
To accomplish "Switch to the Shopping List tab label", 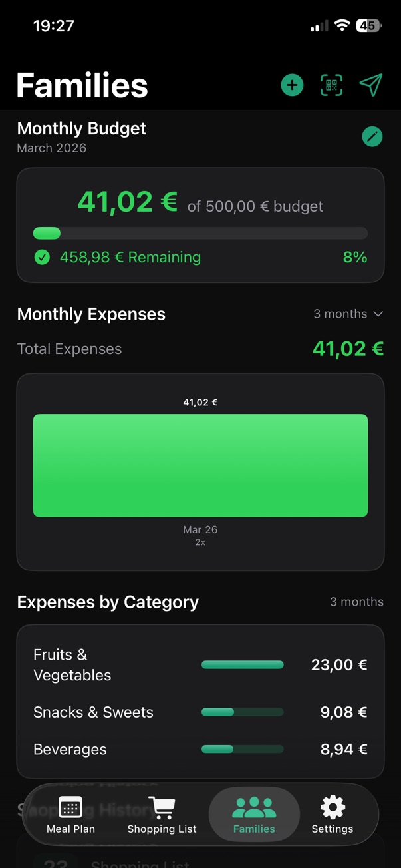I will tap(162, 829).
